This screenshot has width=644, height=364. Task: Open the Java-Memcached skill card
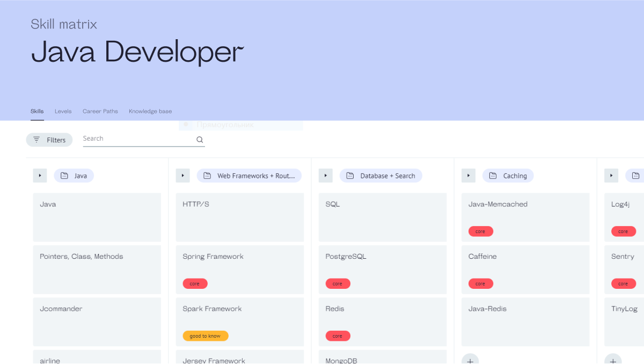click(525, 217)
